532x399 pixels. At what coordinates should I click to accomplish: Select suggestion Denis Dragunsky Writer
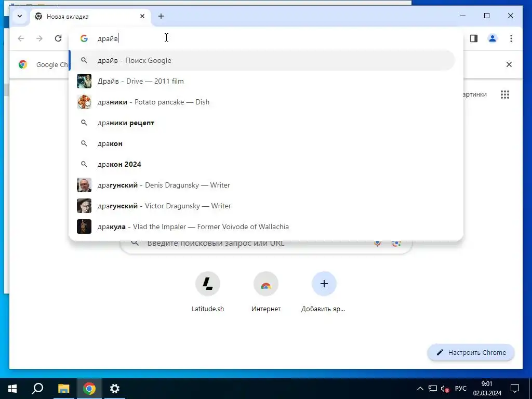[262, 185]
